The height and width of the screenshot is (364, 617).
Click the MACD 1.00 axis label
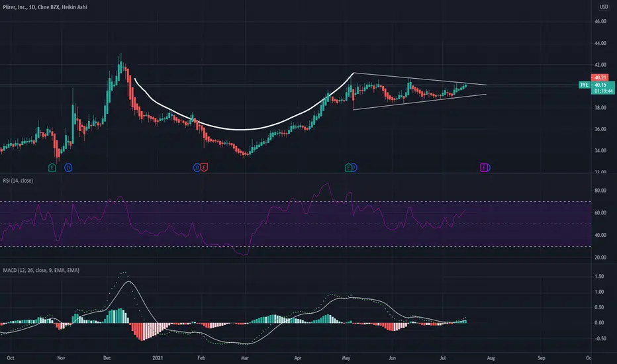599,292
